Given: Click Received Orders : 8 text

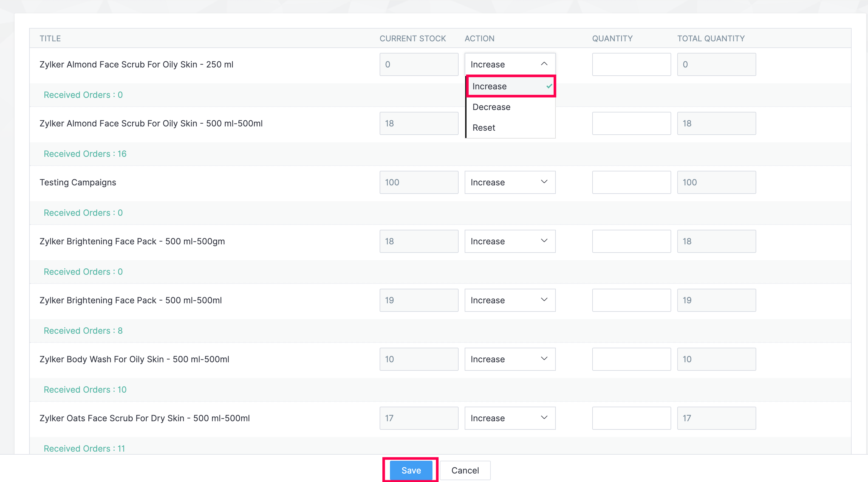Looking at the screenshot, I should click(x=83, y=331).
